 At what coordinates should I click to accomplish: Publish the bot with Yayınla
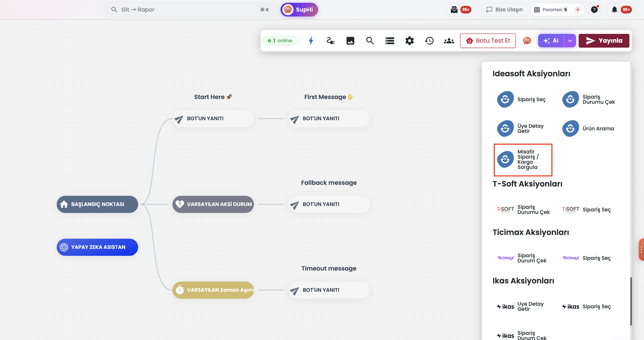[604, 41]
